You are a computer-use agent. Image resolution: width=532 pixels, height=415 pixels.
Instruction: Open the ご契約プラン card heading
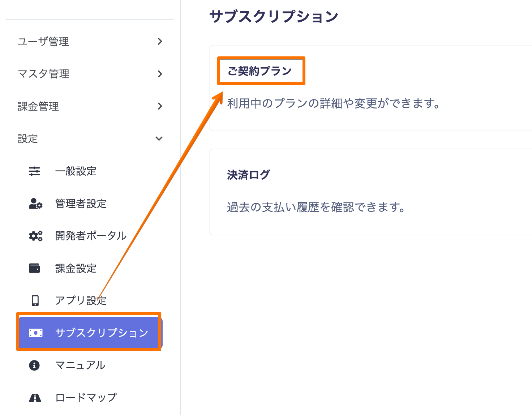point(259,71)
